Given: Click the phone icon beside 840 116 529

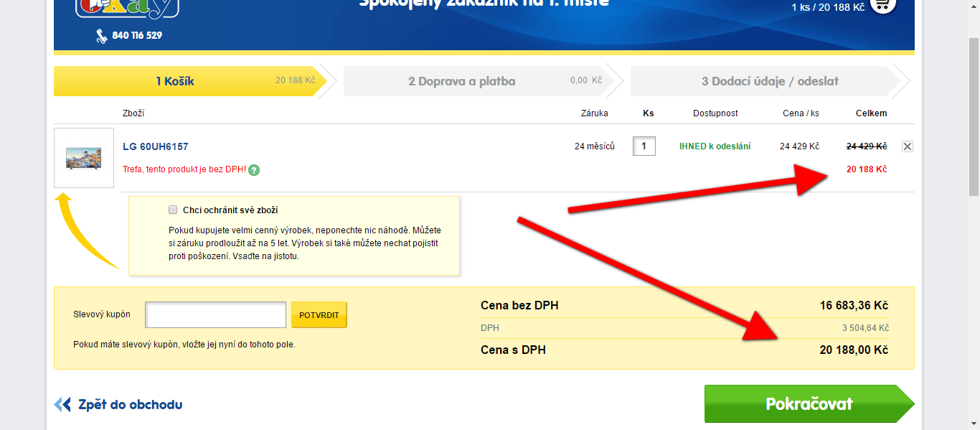Looking at the screenshot, I should click(x=101, y=35).
